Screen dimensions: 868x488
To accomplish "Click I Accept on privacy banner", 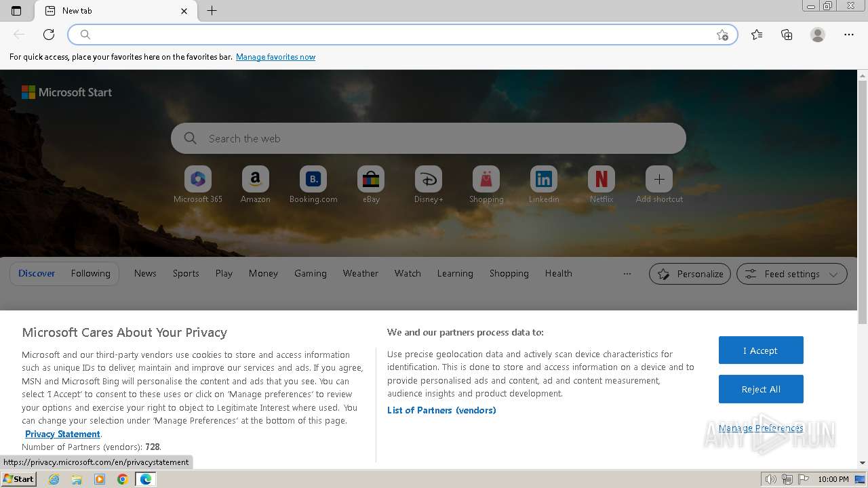I will (761, 350).
